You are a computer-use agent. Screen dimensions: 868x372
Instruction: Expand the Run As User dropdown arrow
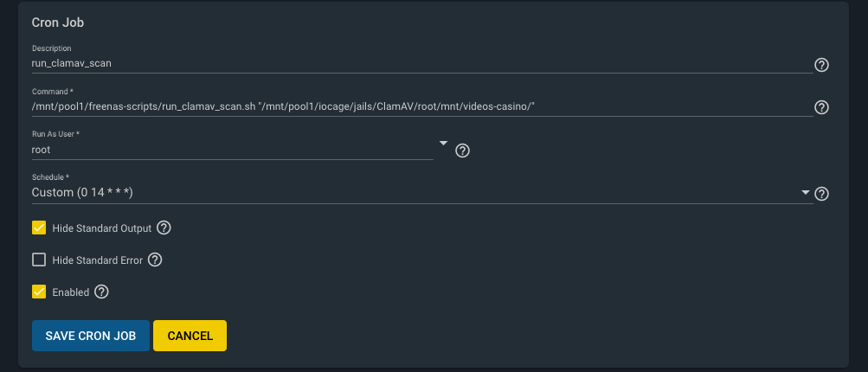(x=443, y=143)
